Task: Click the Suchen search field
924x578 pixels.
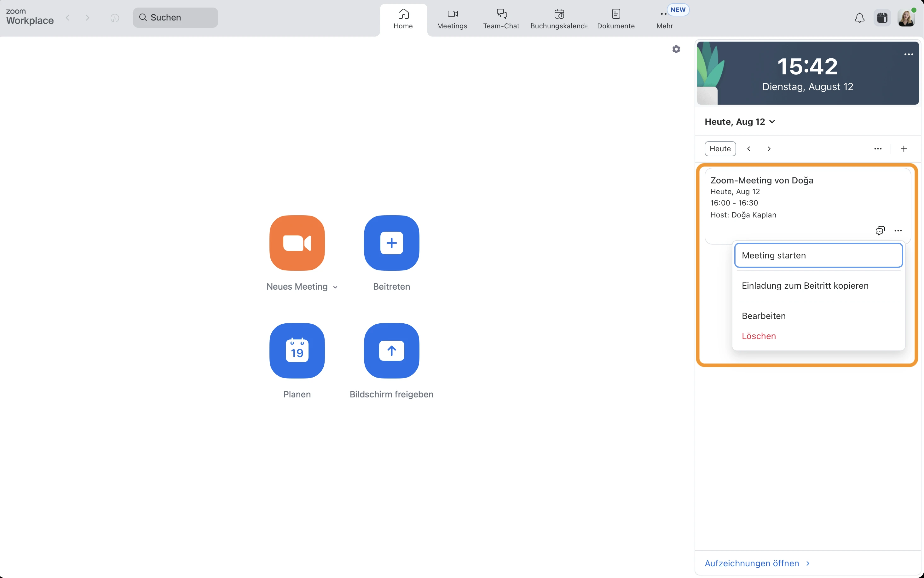Action: 176,18
